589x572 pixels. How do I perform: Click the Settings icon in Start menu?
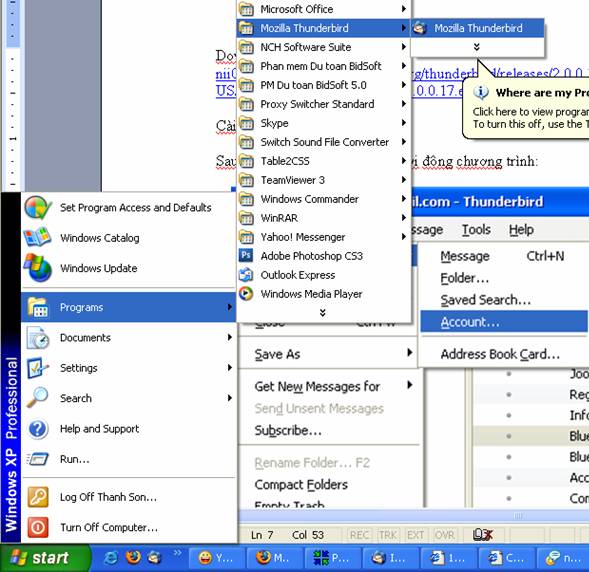click(38, 368)
